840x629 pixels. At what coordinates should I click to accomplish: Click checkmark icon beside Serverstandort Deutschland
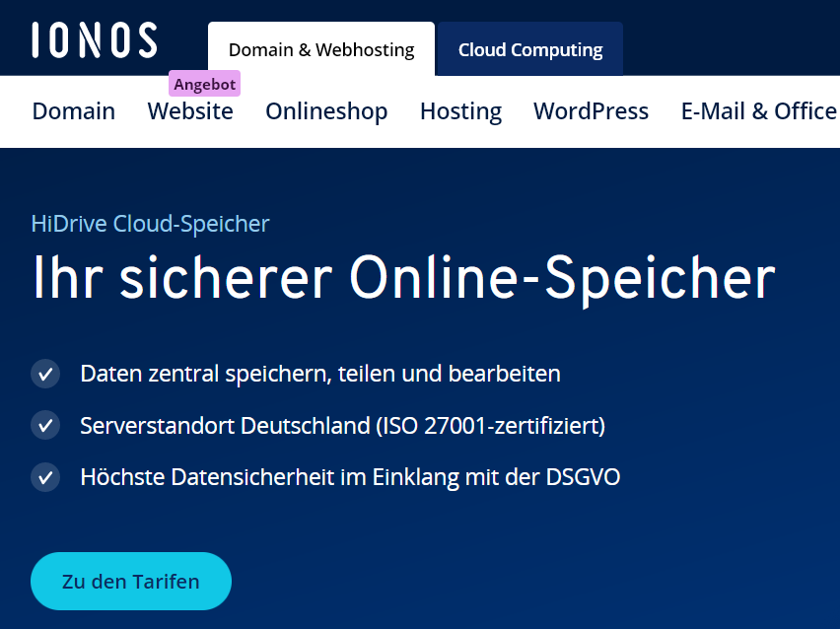45,425
